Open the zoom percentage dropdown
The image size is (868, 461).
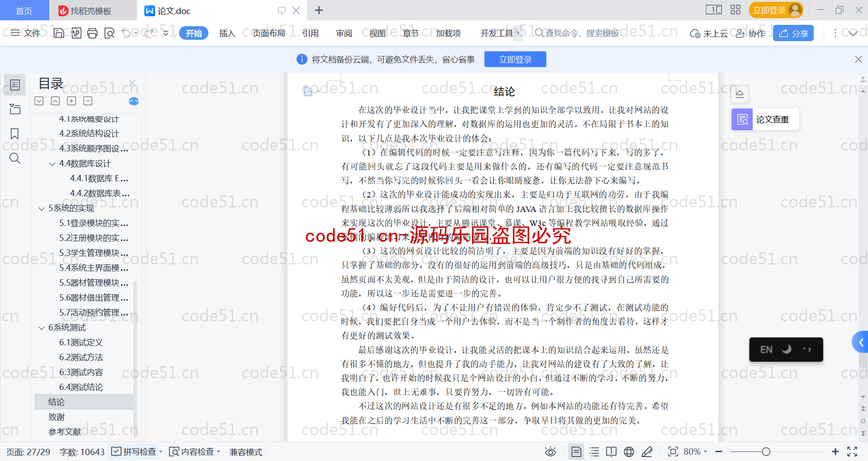pyautogui.click(x=695, y=452)
